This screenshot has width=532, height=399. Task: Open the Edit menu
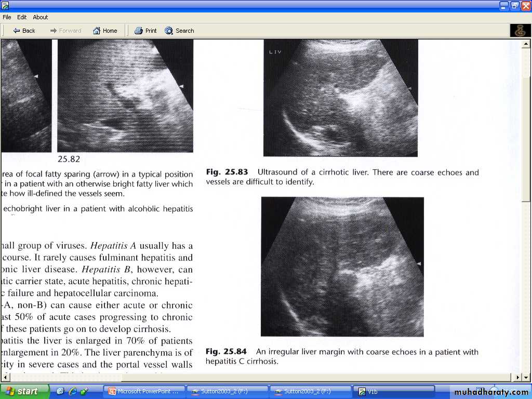(x=22, y=17)
